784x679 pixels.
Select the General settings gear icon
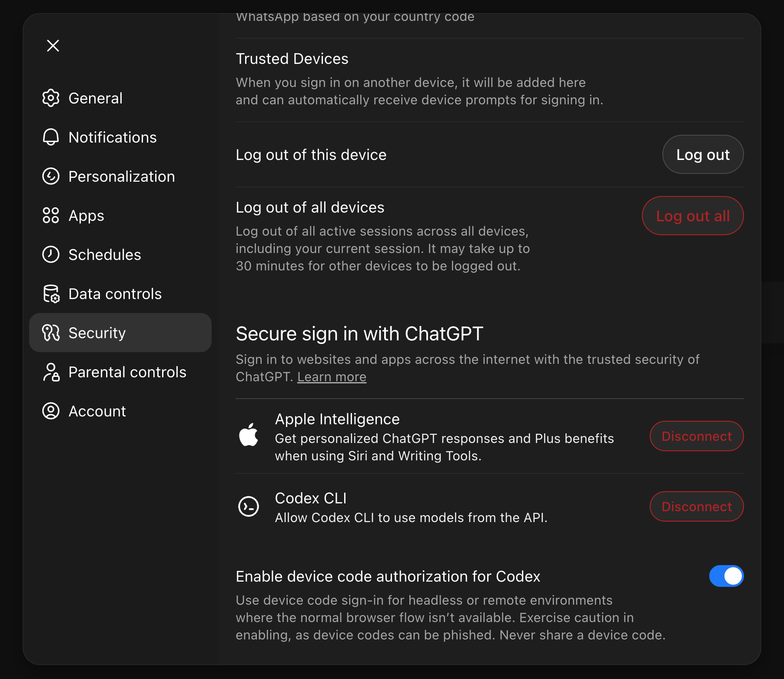pos(51,98)
